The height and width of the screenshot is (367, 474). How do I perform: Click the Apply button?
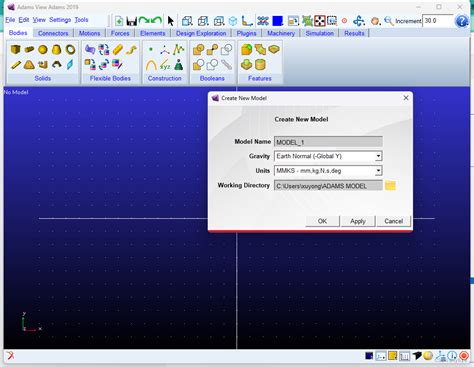coord(358,221)
